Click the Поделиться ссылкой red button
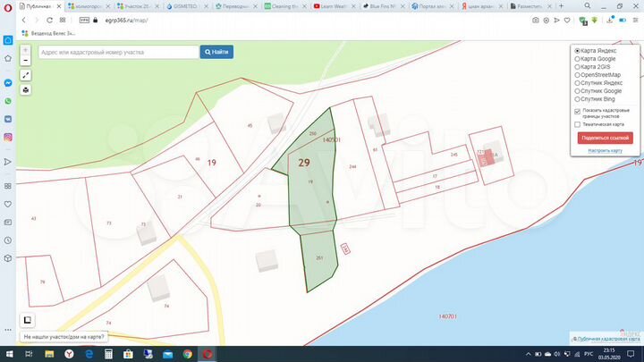The width and height of the screenshot is (644, 362). [x=606, y=138]
